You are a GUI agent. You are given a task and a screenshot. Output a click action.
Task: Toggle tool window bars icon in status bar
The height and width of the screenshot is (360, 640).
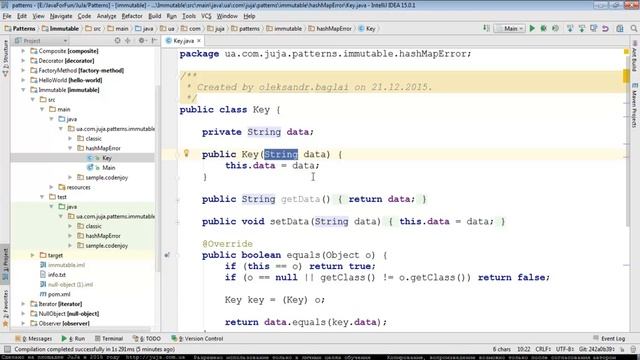point(7,349)
